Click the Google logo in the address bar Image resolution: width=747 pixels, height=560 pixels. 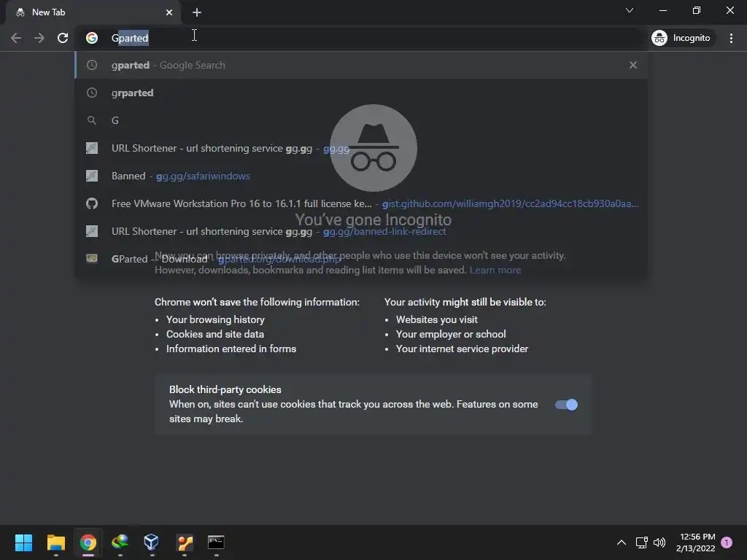point(92,38)
